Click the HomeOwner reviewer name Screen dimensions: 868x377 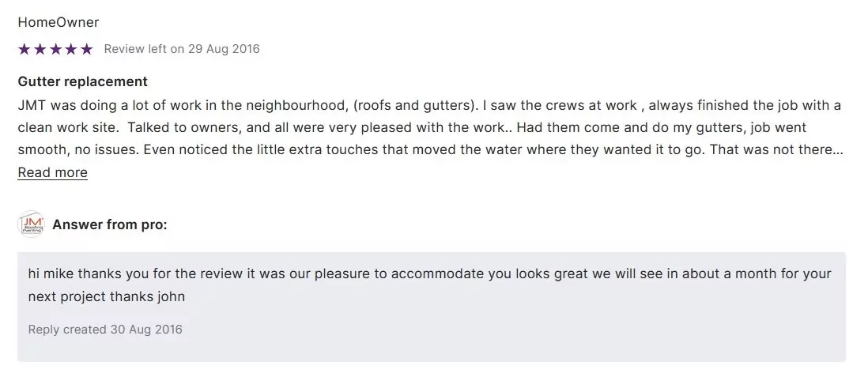(x=58, y=22)
